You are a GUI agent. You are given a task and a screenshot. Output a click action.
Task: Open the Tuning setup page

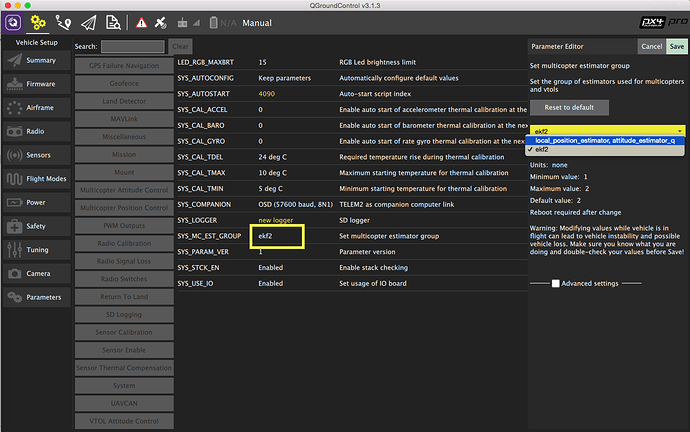[x=37, y=250]
